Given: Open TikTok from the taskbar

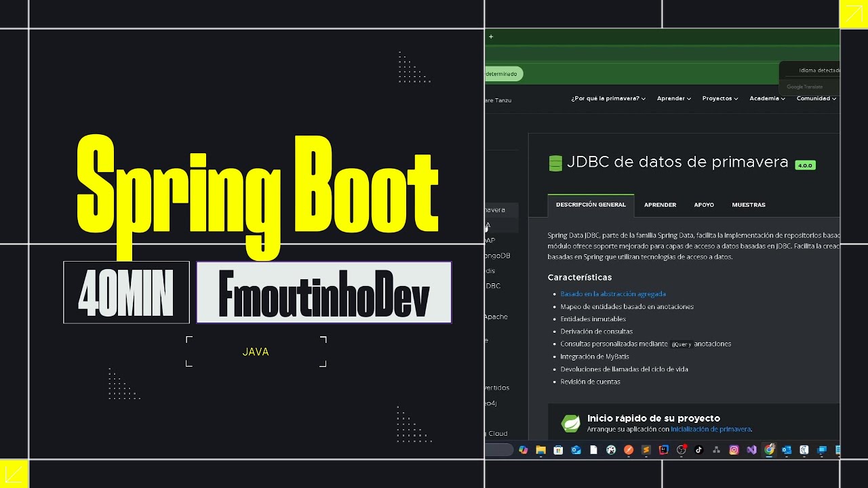Looking at the screenshot, I should pos(698,450).
